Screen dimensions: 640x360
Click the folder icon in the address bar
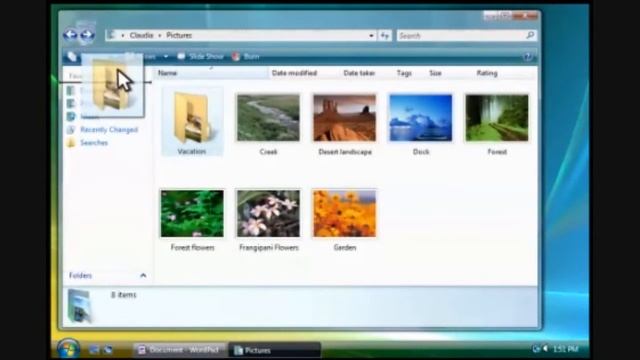coord(111,36)
